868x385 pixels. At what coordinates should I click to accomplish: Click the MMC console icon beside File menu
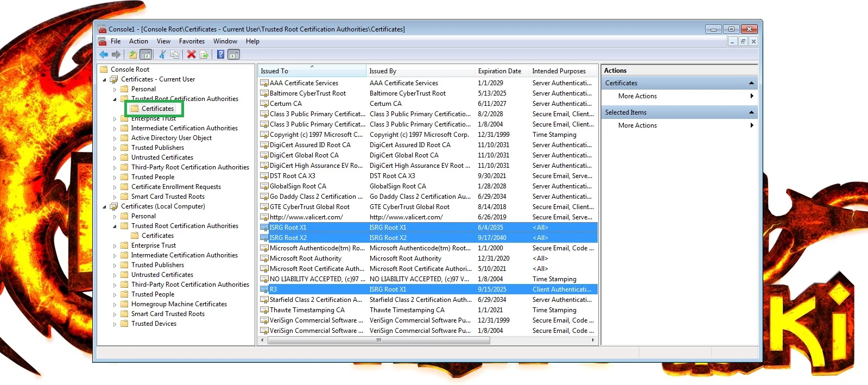pyautogui.click(x=102, y=41)
